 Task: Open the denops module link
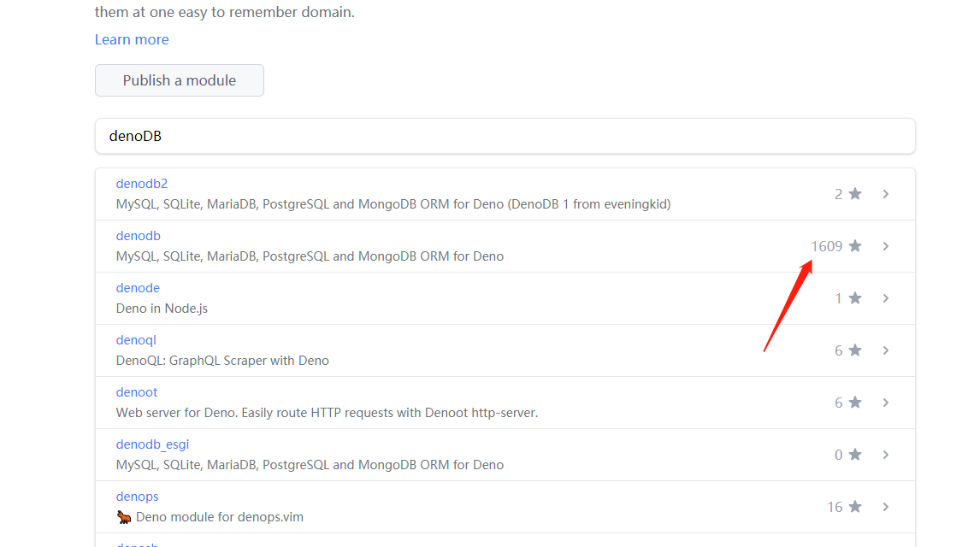pyautogui.click(x=137, y=497)
